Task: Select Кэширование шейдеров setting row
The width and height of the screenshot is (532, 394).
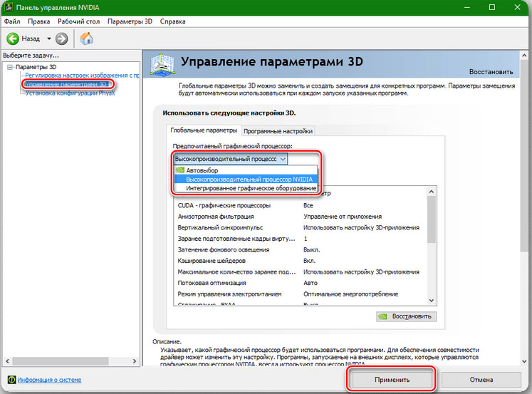Action: click(x=300, y=261)
